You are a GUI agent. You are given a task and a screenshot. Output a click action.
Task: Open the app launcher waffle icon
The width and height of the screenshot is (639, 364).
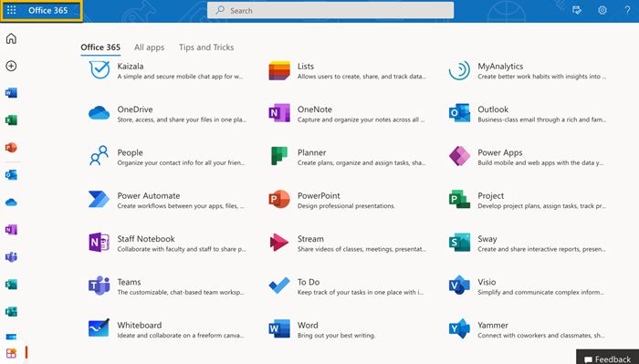[11, 10]
